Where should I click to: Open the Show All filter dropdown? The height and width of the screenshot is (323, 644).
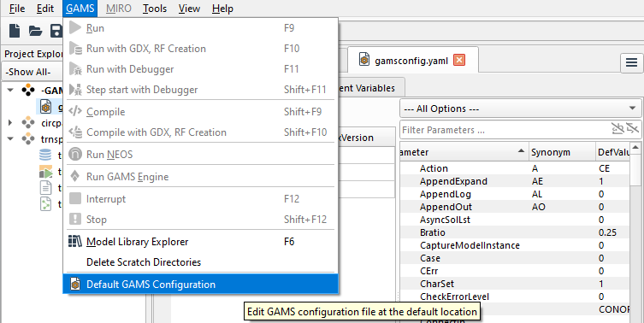(x=32, y=72)
